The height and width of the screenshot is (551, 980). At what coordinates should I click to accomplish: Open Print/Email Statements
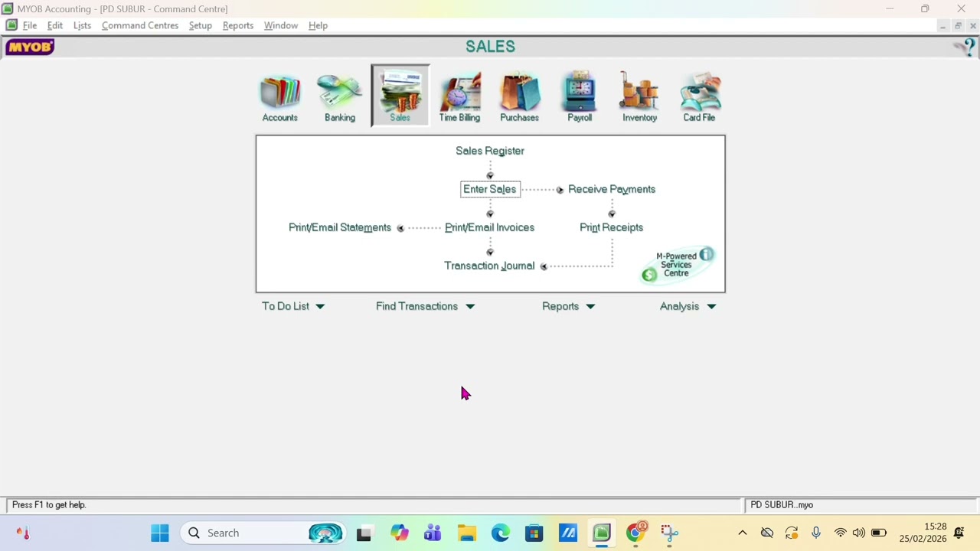[340, 227]
